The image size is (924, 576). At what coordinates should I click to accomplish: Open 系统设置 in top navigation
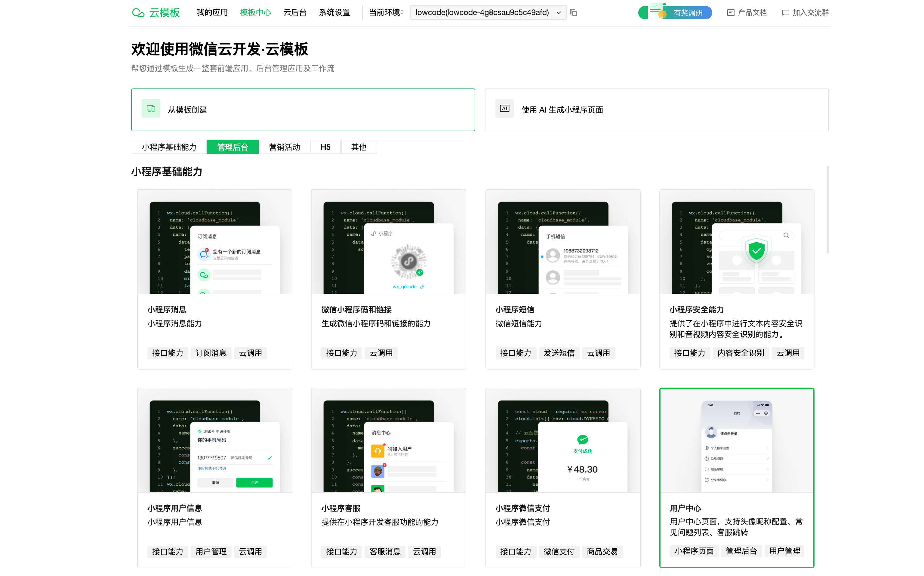click(334, 13)
